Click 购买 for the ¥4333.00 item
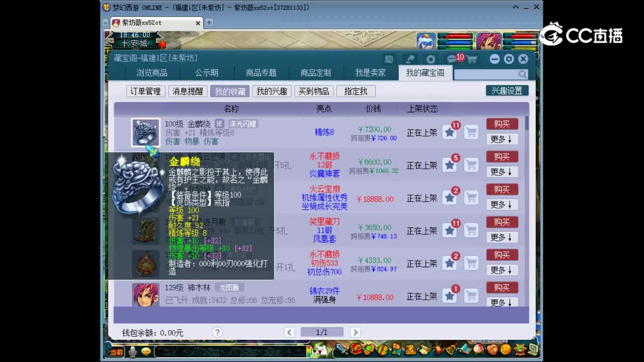644x362 pixels. pyautogui.click(x=502, y=255)
